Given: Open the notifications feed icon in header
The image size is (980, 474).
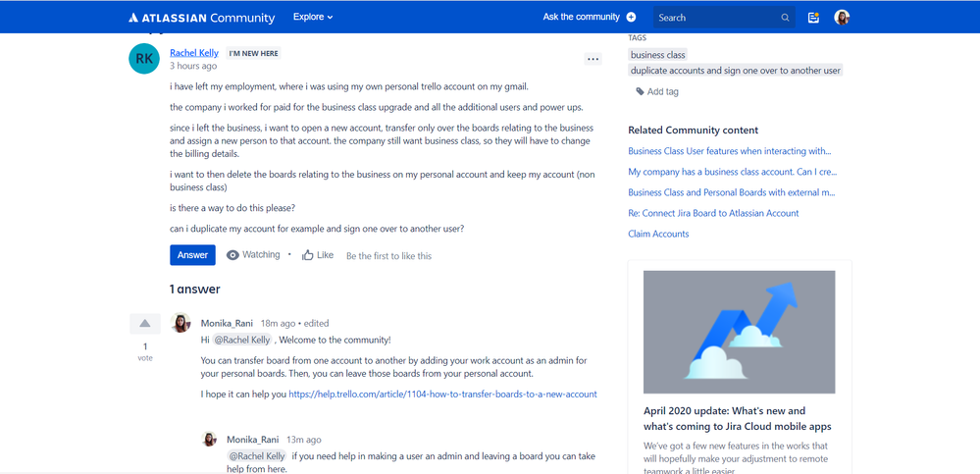Looking at the screenshot, I should pos(813,18).
